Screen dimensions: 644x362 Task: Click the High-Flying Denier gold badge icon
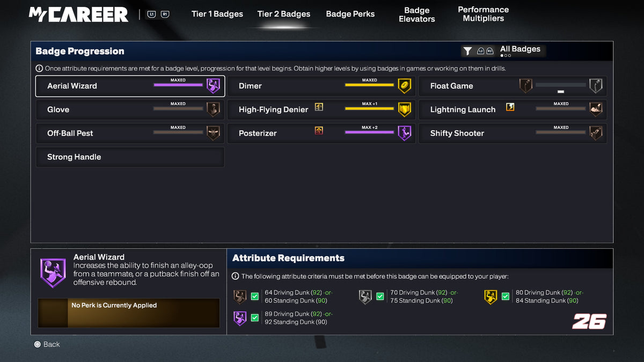pos(404,109)
